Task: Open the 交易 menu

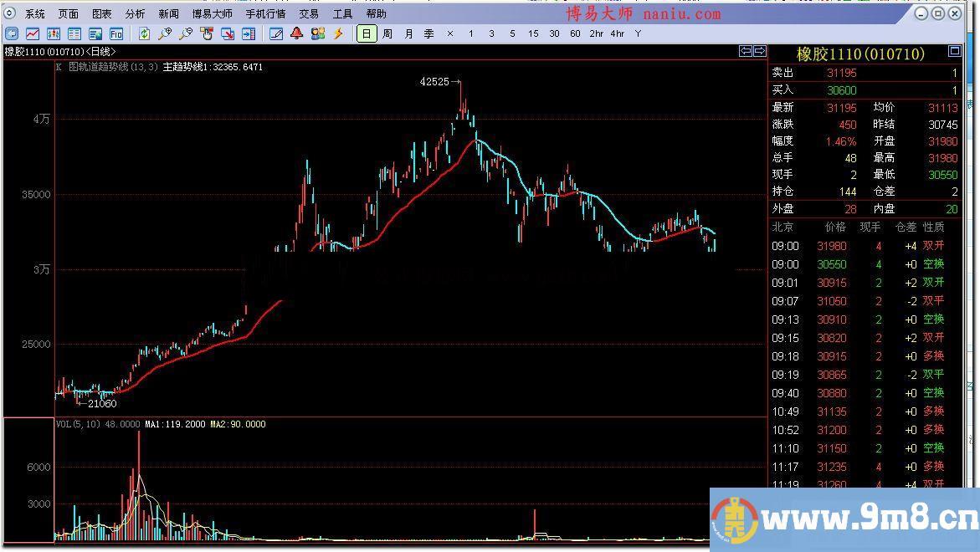Action: point(309,13)
